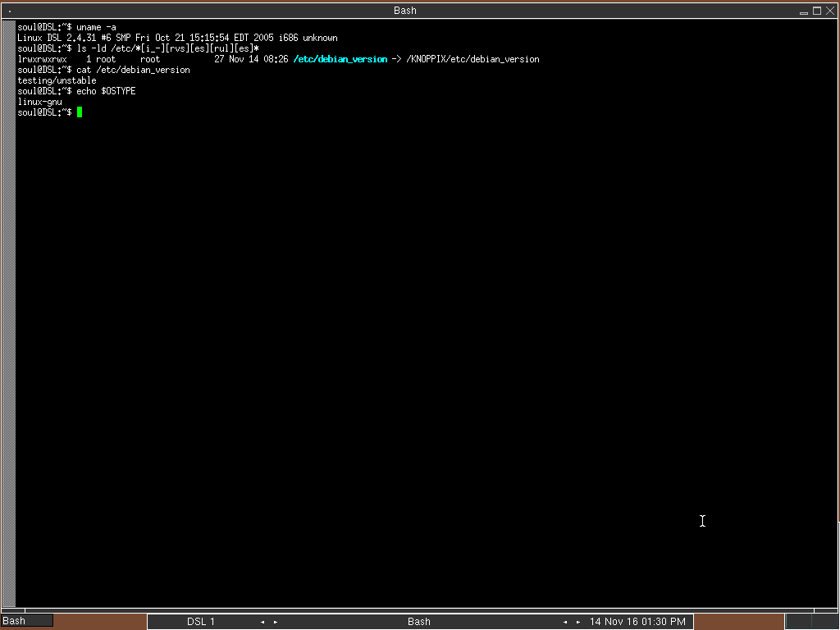
Task: Click the 'uname -a' command line
Action: pos(67,27)
